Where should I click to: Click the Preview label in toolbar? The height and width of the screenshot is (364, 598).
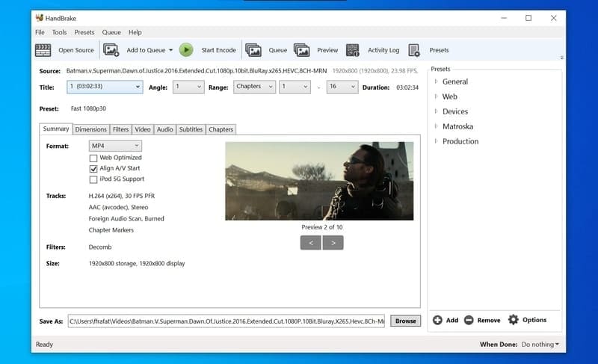327,50
